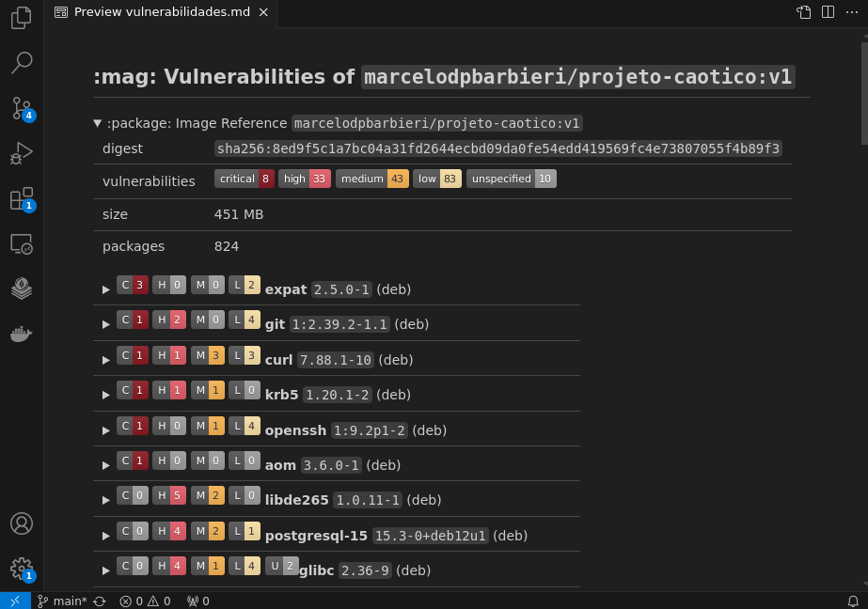Open Run and Debug view
868x609 pixels.
click(x=21, y=153)
